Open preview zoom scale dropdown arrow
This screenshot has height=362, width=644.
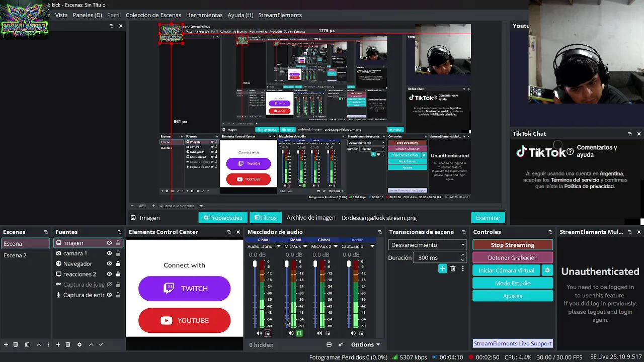pyautogui.click(x=201, y=206)
